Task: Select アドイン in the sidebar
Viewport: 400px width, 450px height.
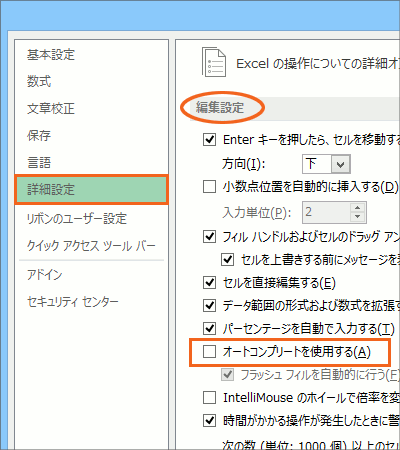Action: pyautogui.click(x=44, y=275)
